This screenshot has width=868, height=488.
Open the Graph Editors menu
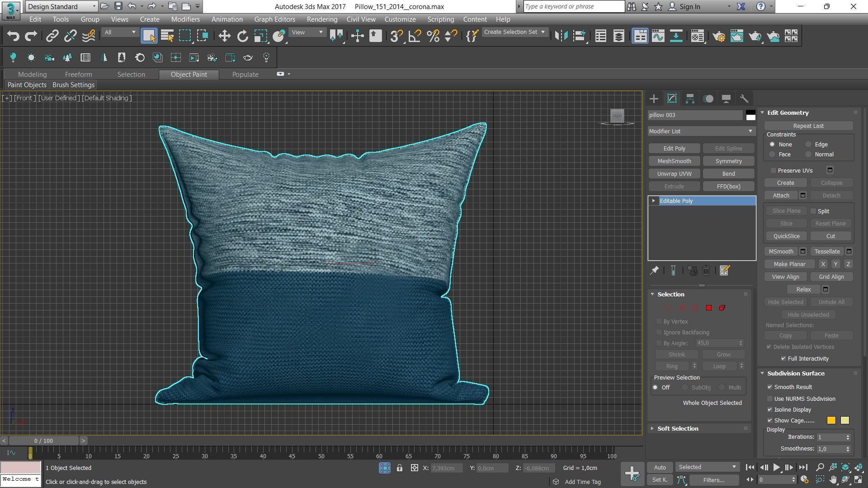click(x=274, y=19)
